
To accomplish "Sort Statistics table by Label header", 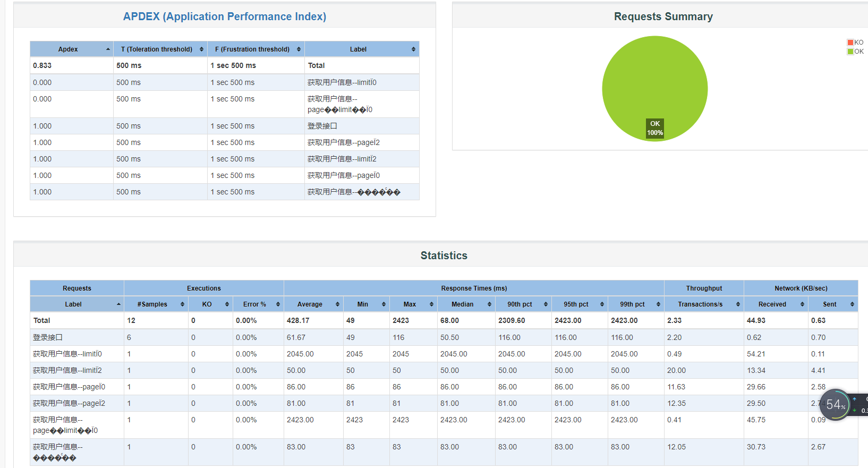I will click(76, 304).
